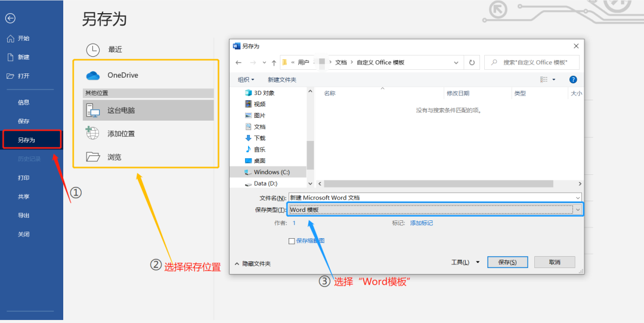Expand the 文件名 dropdown arrow
The width and height of the screenshot is (644, 323).
578,198
